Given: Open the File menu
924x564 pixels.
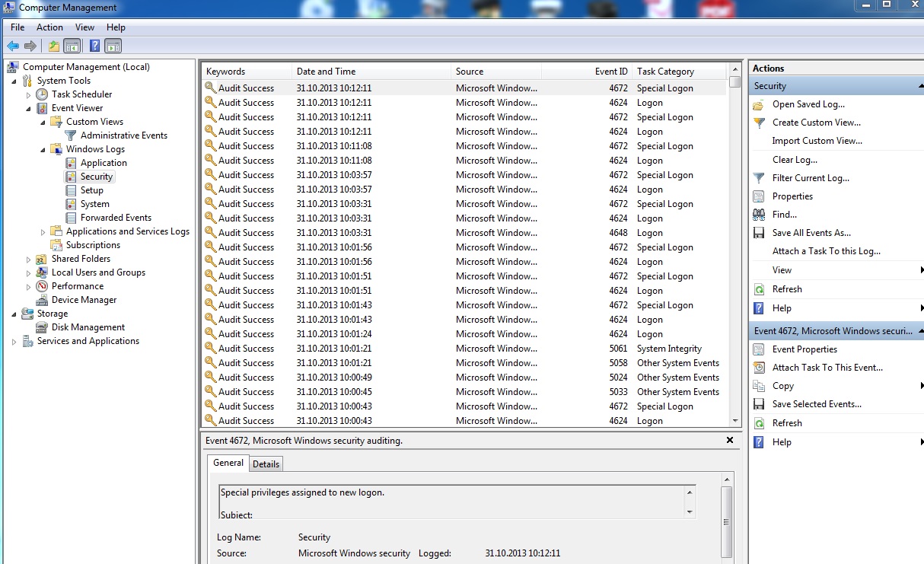Looking at the screenshot, I should pyautogui.click(x=18, y=27).
